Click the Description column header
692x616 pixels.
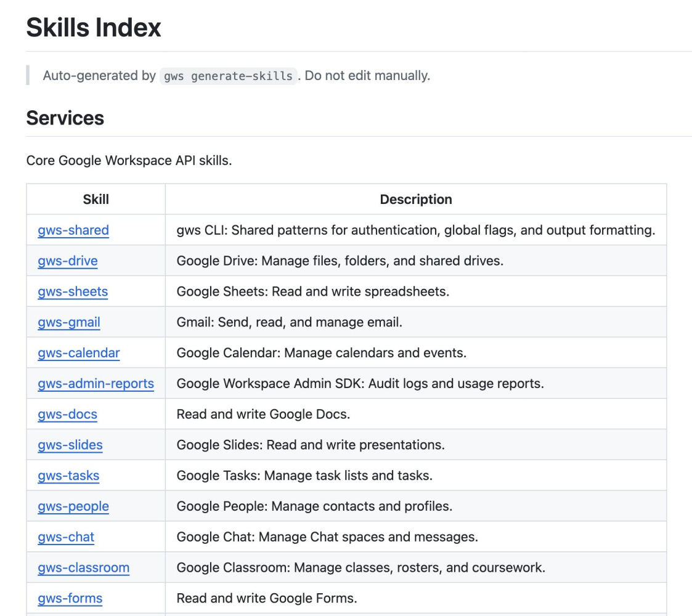(x=416, y=200)
